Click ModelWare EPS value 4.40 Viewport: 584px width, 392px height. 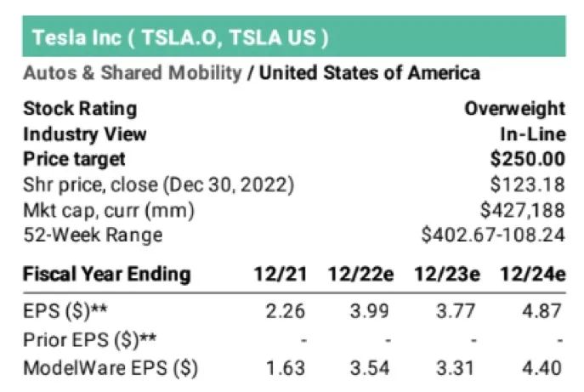(541, 368)
